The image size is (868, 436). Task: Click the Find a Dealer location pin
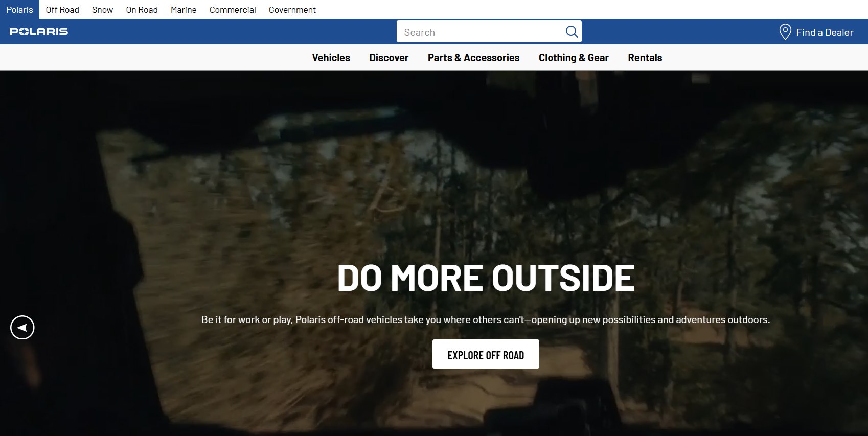click(785, 32)
